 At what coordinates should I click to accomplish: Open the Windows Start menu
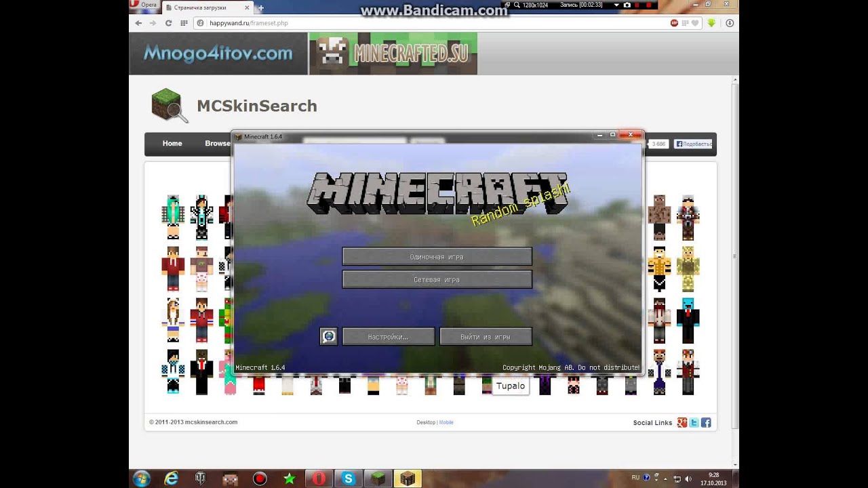pos(142,479)
